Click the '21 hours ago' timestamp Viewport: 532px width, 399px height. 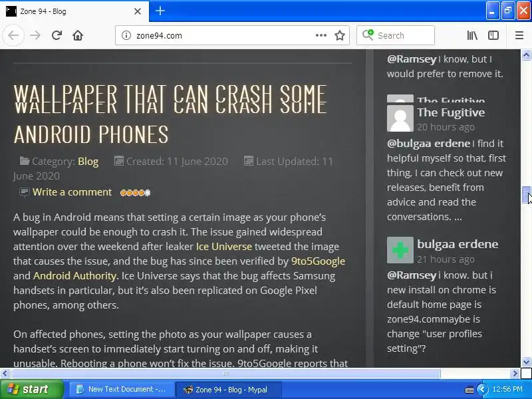click(x=446, y=259)
